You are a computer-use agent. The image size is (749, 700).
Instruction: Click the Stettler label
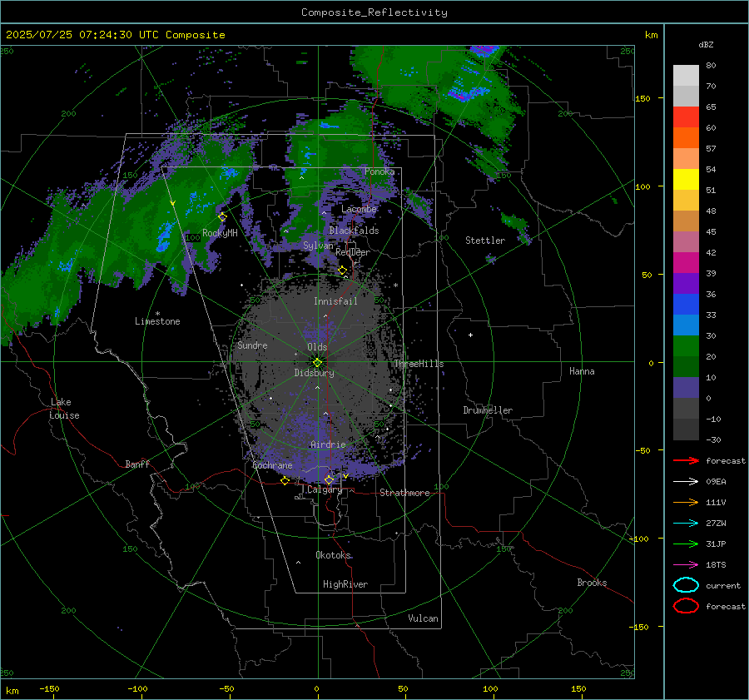[485, 241]
